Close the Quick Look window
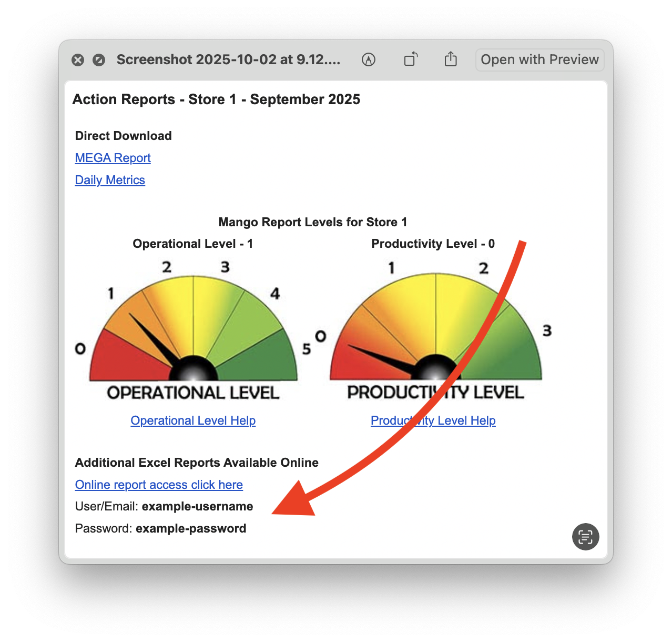Viewport: 672px width, 642px height. [78, 60]
